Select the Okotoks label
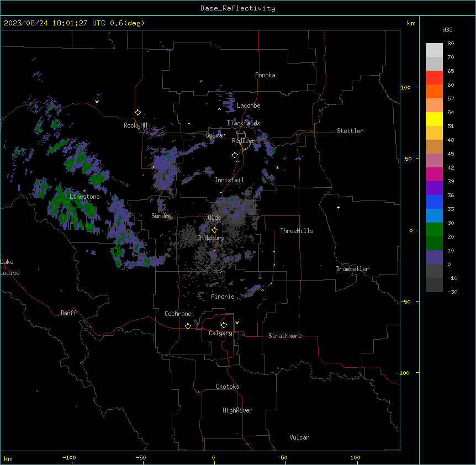Screen dimensions: 476x465 [228, 387]
